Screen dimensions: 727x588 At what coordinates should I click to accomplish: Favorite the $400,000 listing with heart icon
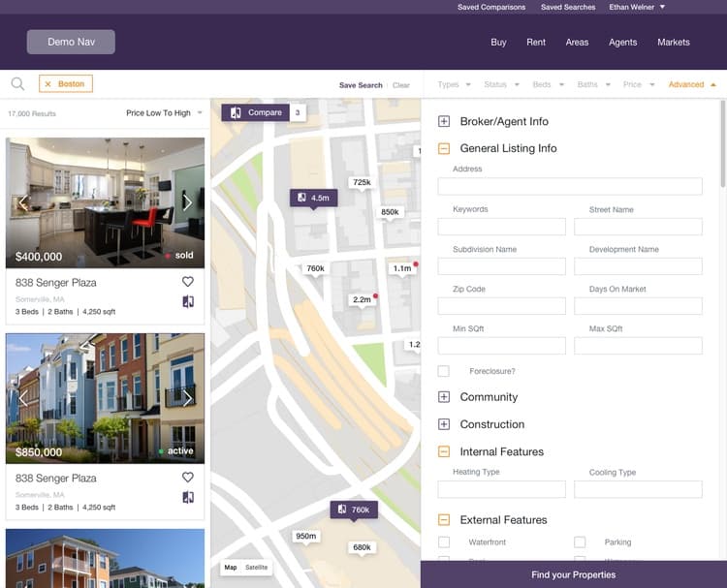188,282
